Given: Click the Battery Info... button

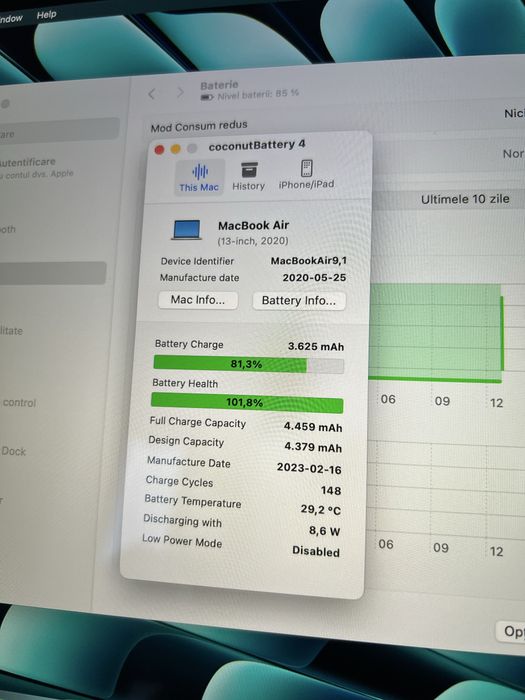Looking at the screenshot, I should click(x=299, y=300).
